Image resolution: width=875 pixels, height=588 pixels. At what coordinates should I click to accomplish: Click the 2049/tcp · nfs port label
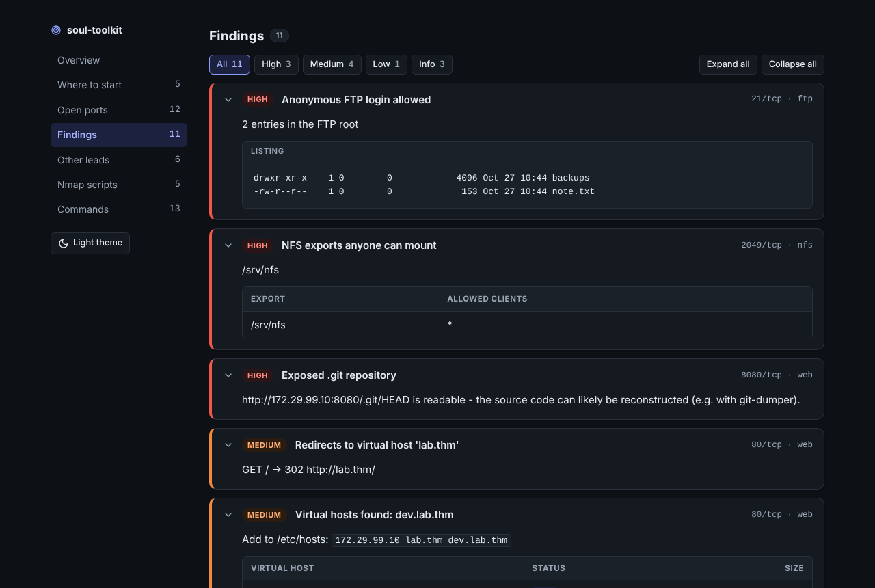click(x=777, y=245)
